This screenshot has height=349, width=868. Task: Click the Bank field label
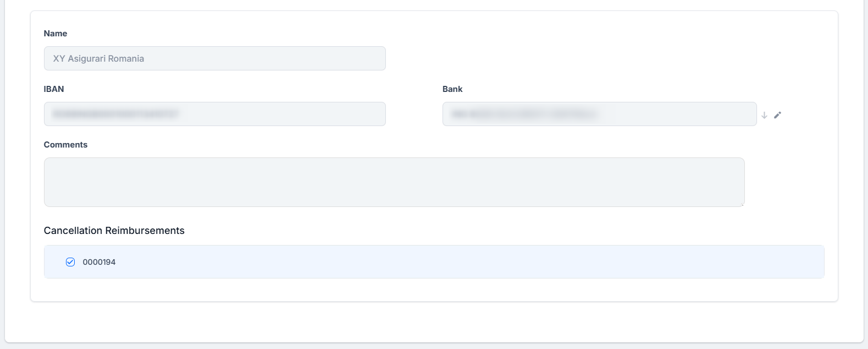(452, 89)
